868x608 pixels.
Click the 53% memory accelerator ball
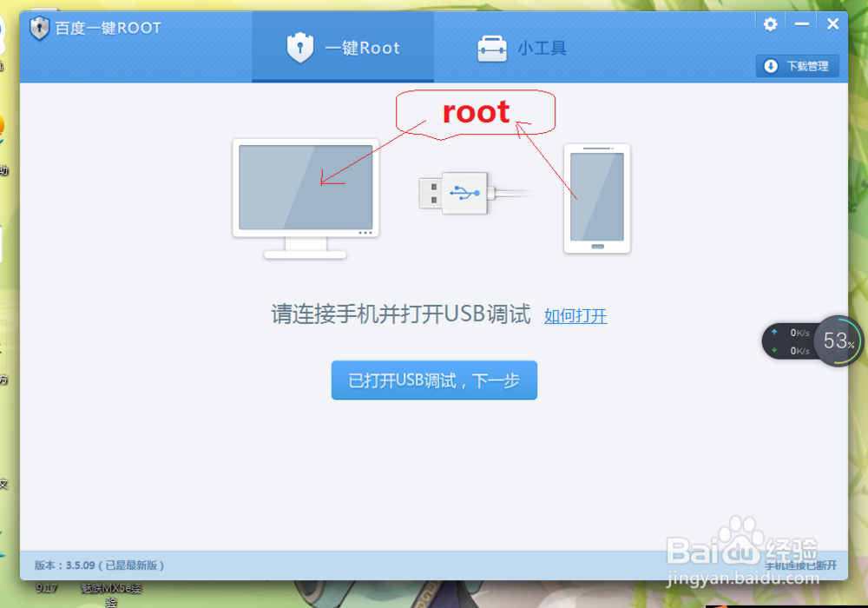[838, 341]
